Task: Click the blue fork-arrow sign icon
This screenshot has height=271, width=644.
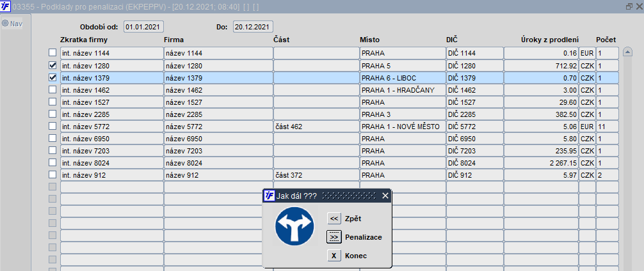Action: pyautogui.click(x=294, y=228)
